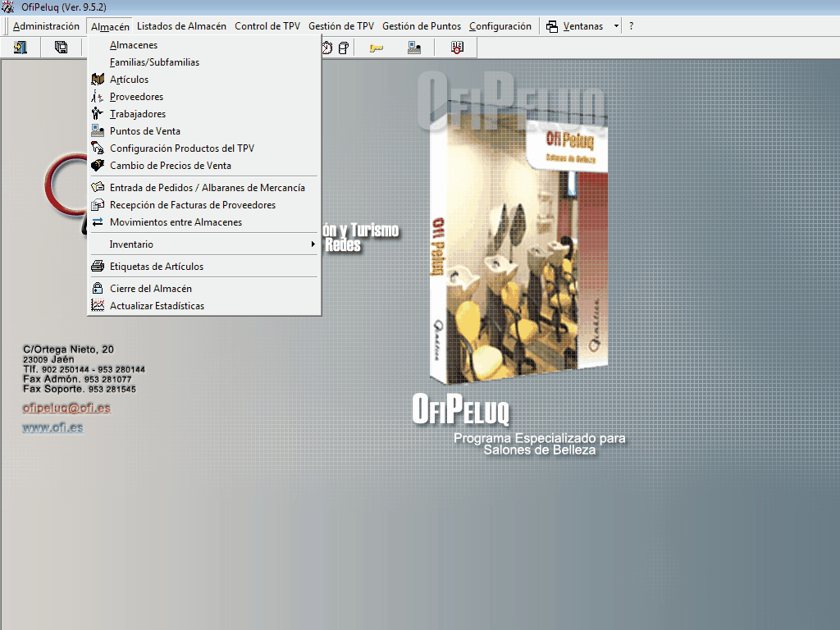Select Movimientos entre Almacenes
This screenshot has height=630, width=840.
(204, 221)
